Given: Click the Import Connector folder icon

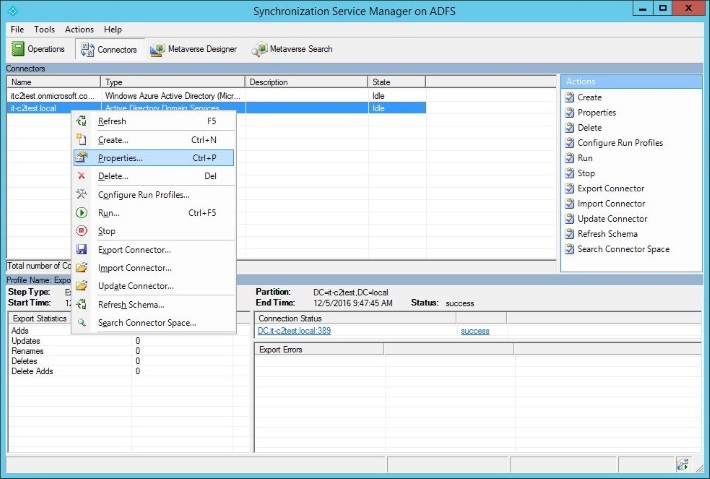Looking at the screenshot, I should [x=82, y=268].
